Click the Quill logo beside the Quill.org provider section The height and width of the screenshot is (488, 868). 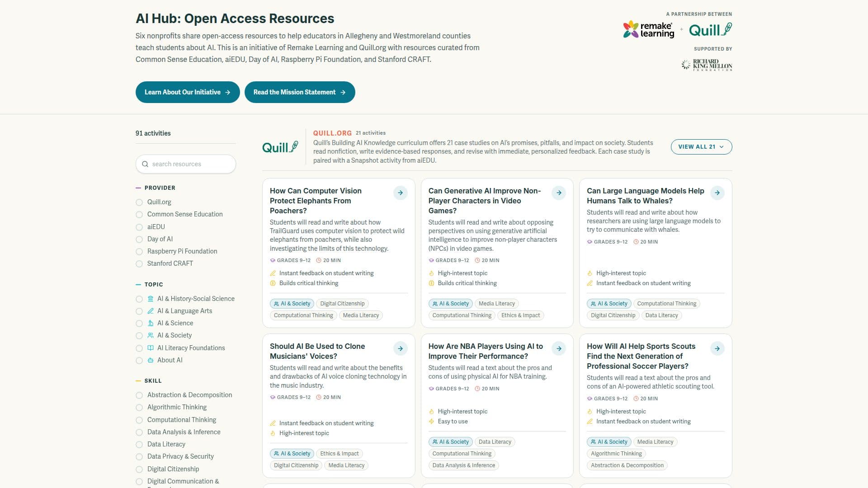pos(280,147)
